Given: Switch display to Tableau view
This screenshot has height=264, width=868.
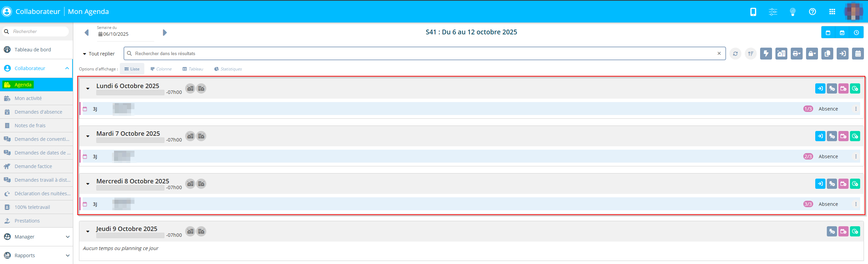Looking at the screenshot, I should tap(193, 69).
